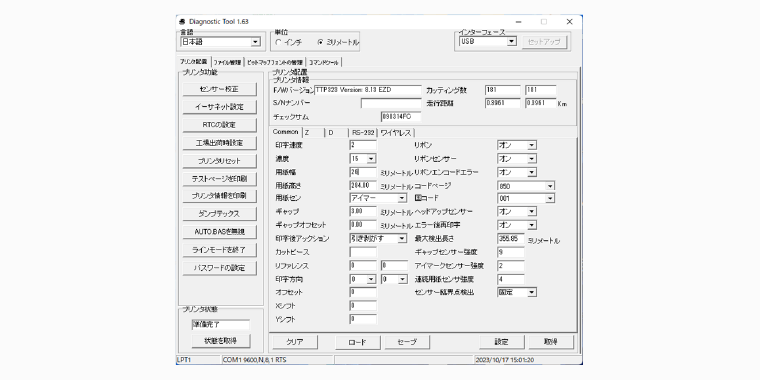The height and width of the screenshot is (380, 760).
Task: Click the 用紙高さ input field
Action: 363,186
